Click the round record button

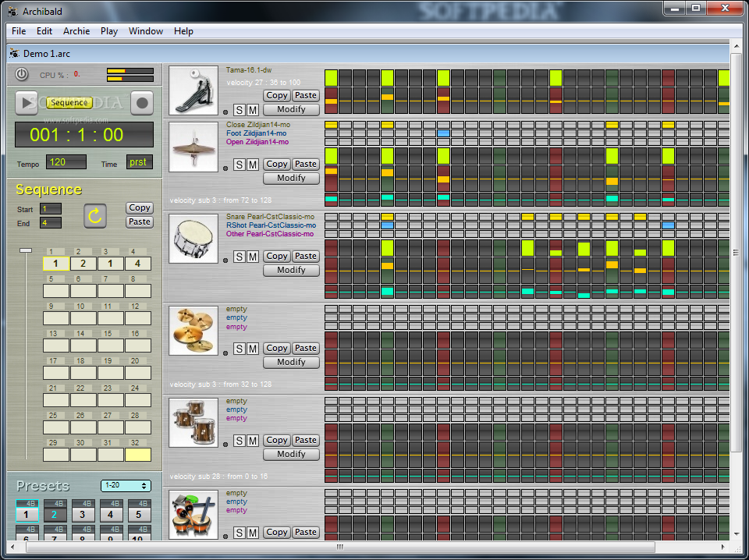[142, 103]
